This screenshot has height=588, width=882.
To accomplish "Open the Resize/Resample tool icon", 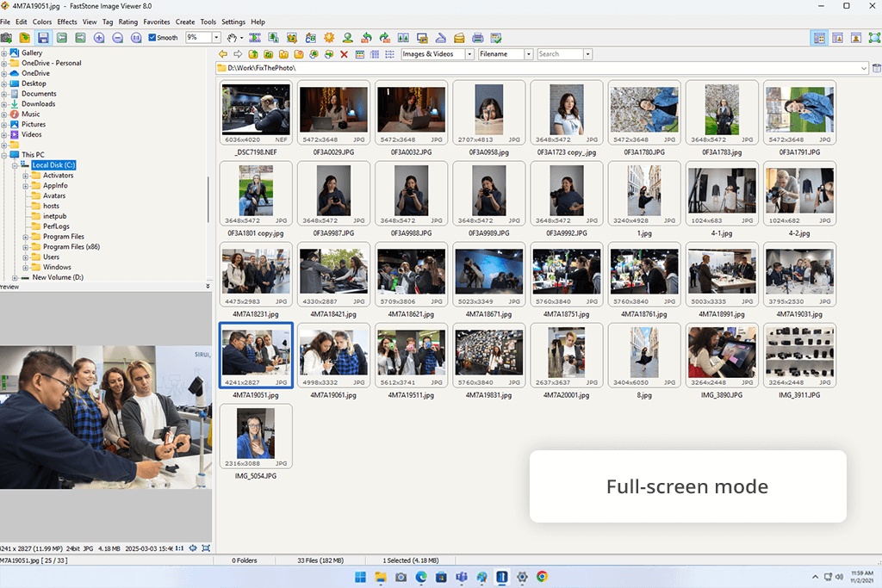I will pos(273,38).
